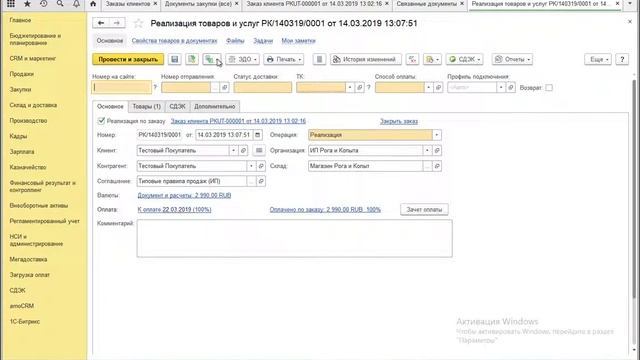640x360 pixels.
Task: Open calendar picker for document date
Action: [258, 135]
